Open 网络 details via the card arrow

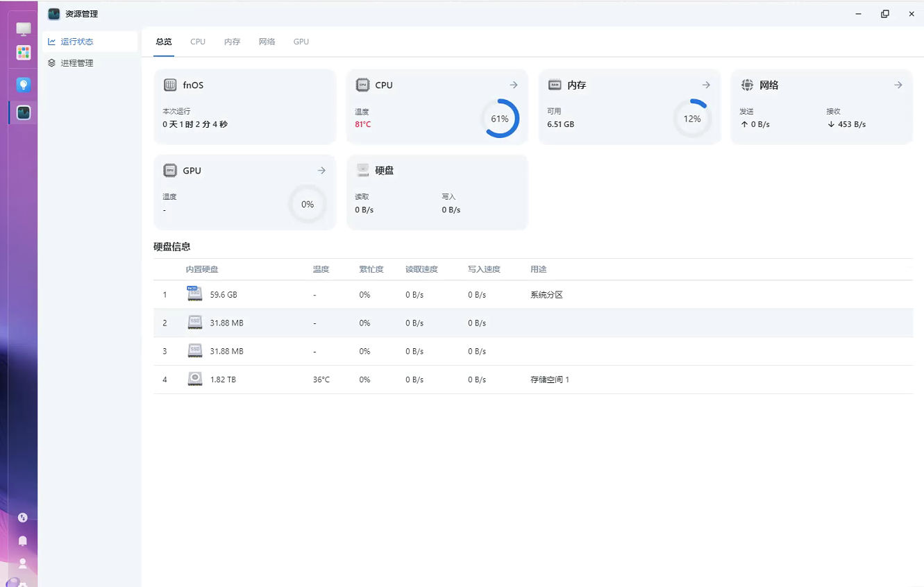point(898,85)
